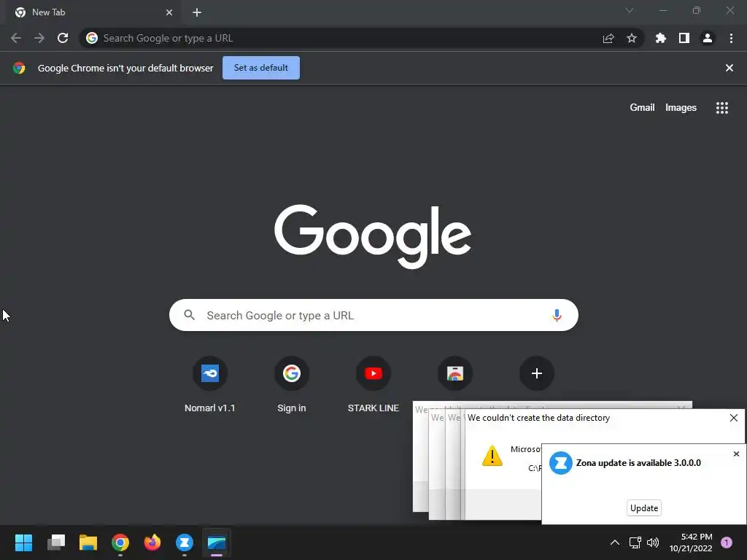Open Zona from the taskbar
The image size is (747, 560).
pyautogui.click(x=185, y=542)
